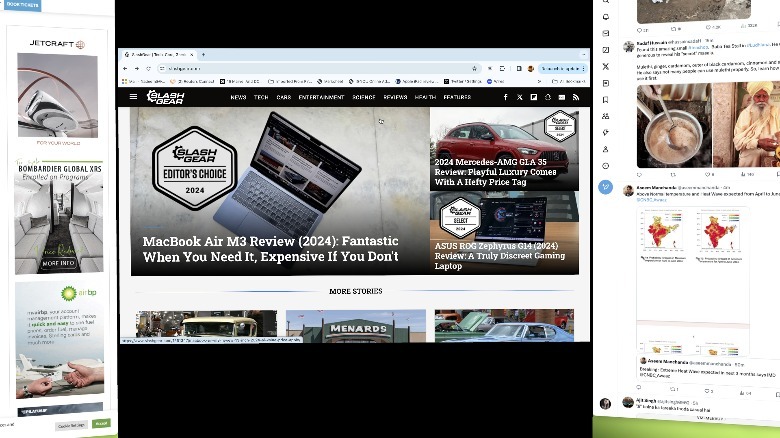Click the Air bp advertisement
This screenshot has width=780, height=438.
point(60,341)
